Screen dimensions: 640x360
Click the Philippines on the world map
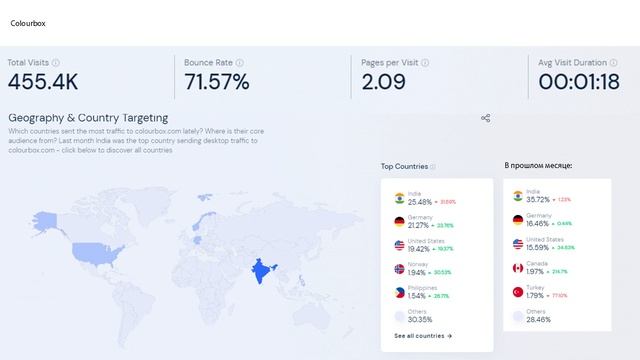[302, 280]
